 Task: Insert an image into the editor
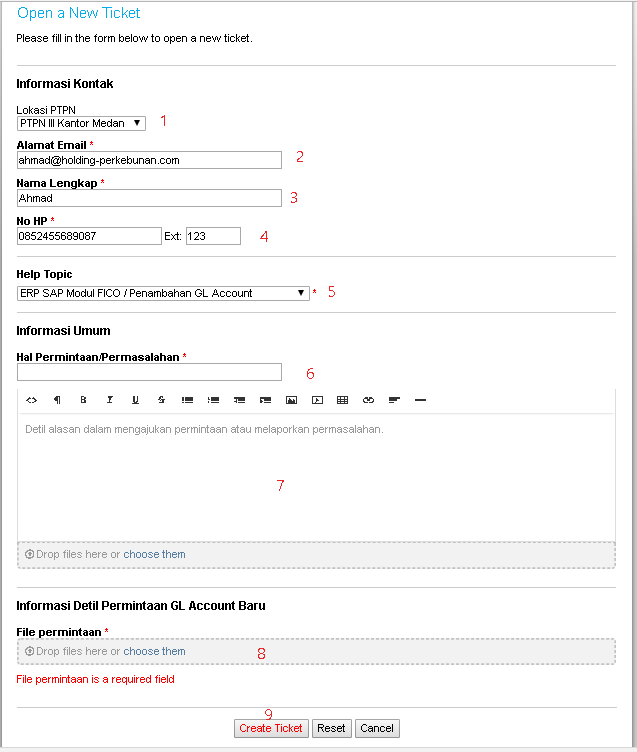point(291,400)
